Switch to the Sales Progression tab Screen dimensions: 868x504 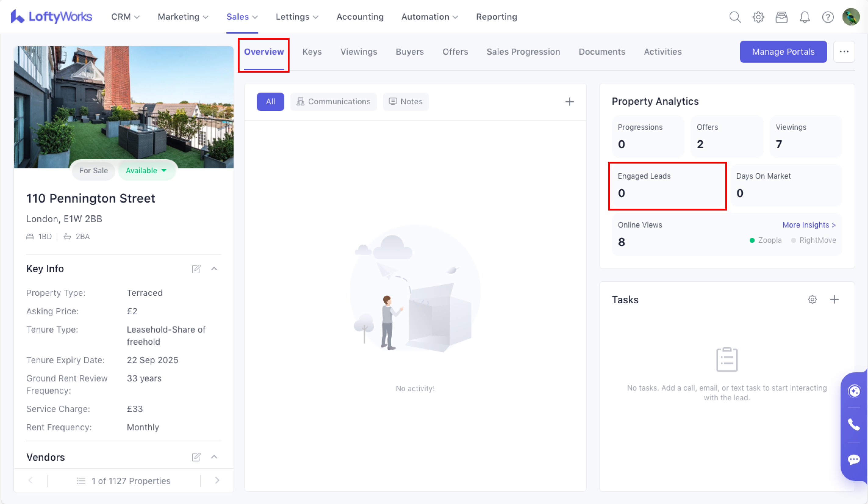523,52
